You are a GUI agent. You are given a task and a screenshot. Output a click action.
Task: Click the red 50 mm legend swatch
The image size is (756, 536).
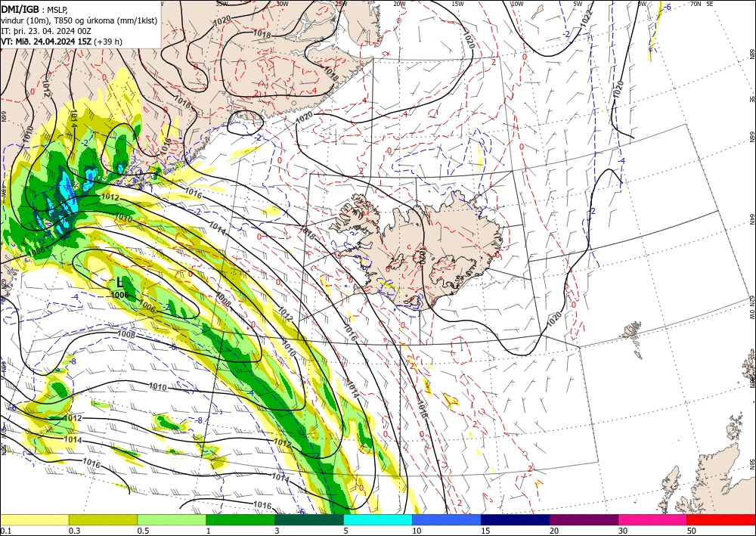pos(721,519)
